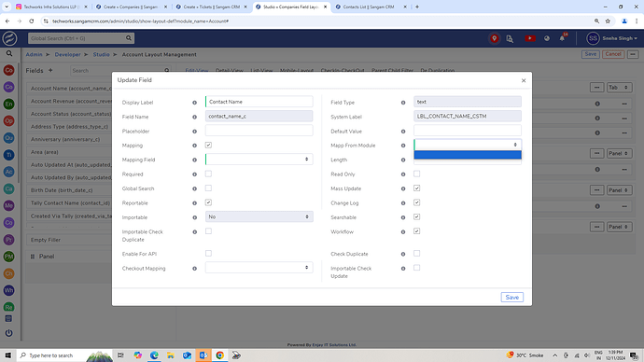Click the power logout icon in sidebar
Image resolution: width=644 pixels, height=362 pixels.
pos(8,333)
